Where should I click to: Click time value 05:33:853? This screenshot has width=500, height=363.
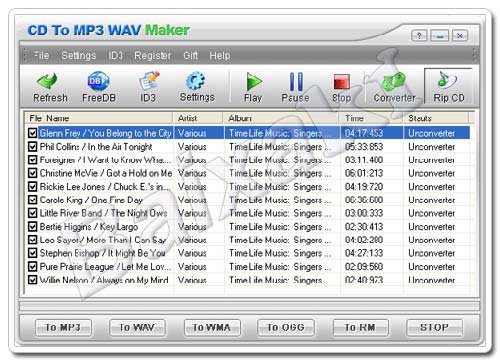pyautogui.click(x=364, y=147)
